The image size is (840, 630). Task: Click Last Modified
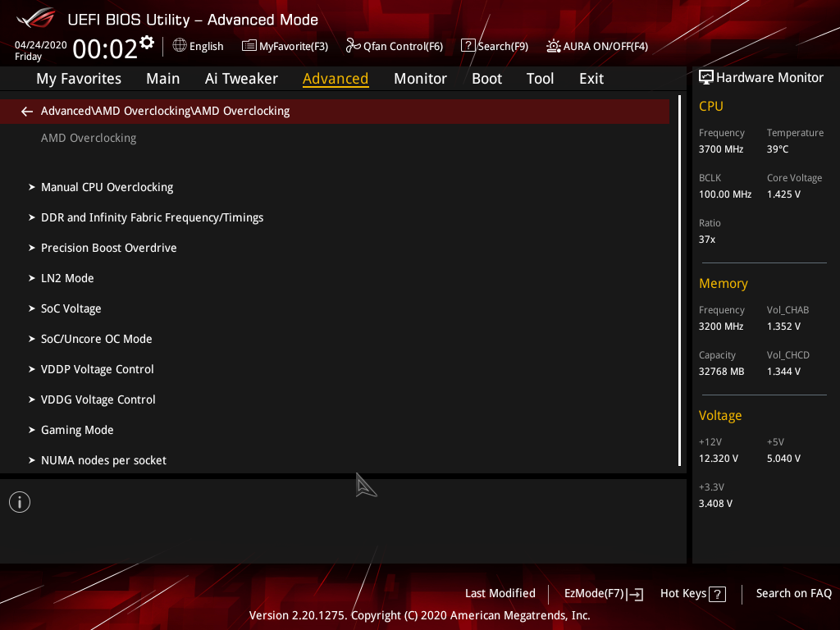[x=500, y=594]
